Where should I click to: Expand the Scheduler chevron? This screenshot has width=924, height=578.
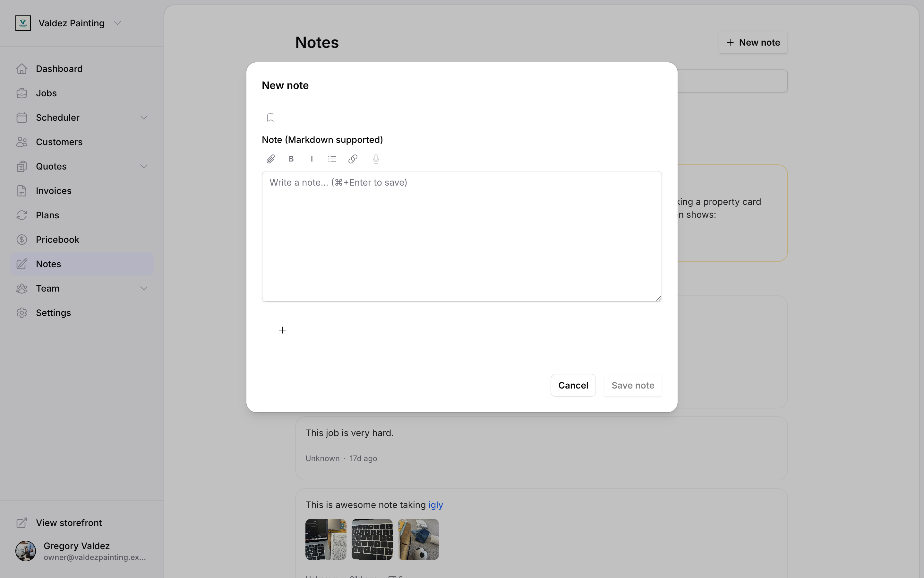[x=143, y=118]
